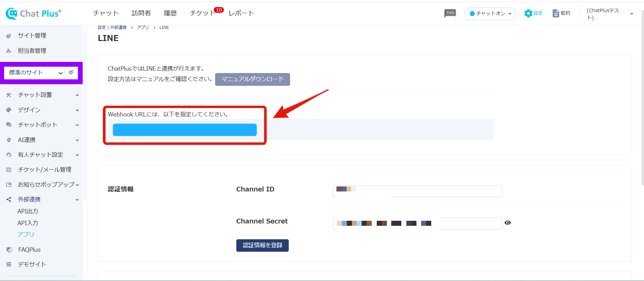Click the Channel ID input field
The image size is (644, 281).
coord(417,191)
